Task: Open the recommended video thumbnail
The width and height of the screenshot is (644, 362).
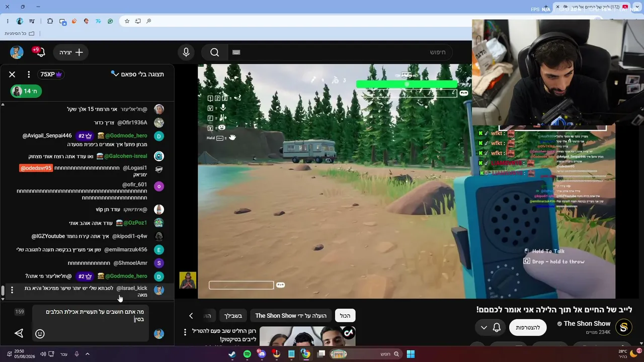Action: 307,337
